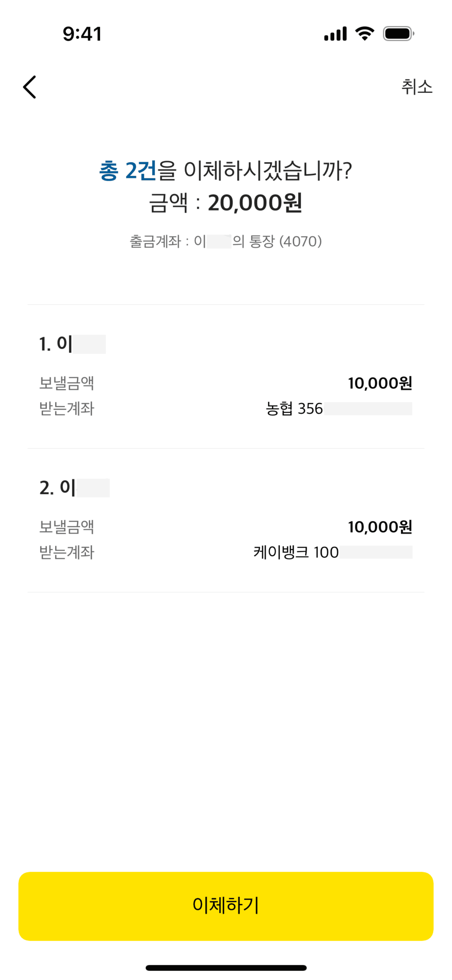452x980 pixels.
Task: Tap the second recipient's 10,000원 amount
Action: point(380,527)
